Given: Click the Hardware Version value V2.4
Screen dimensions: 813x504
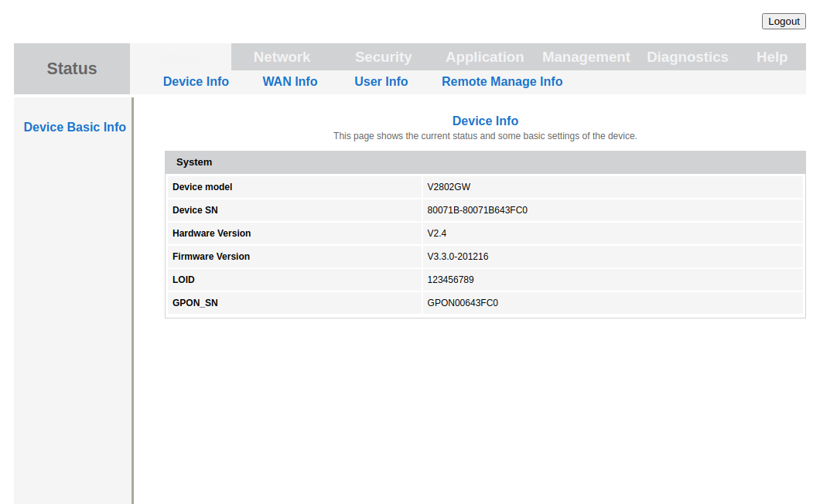Looking at the screenshot, I should click(437, 233).
